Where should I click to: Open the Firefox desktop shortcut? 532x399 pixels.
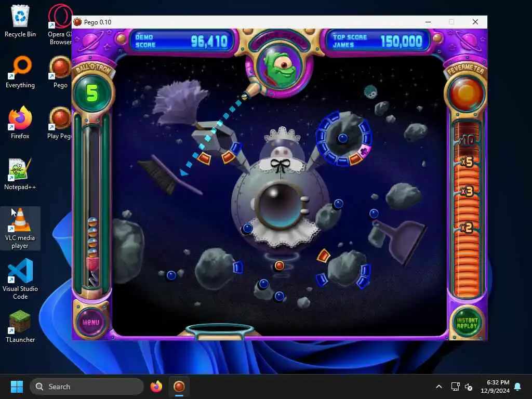click(x=20, y=123)
